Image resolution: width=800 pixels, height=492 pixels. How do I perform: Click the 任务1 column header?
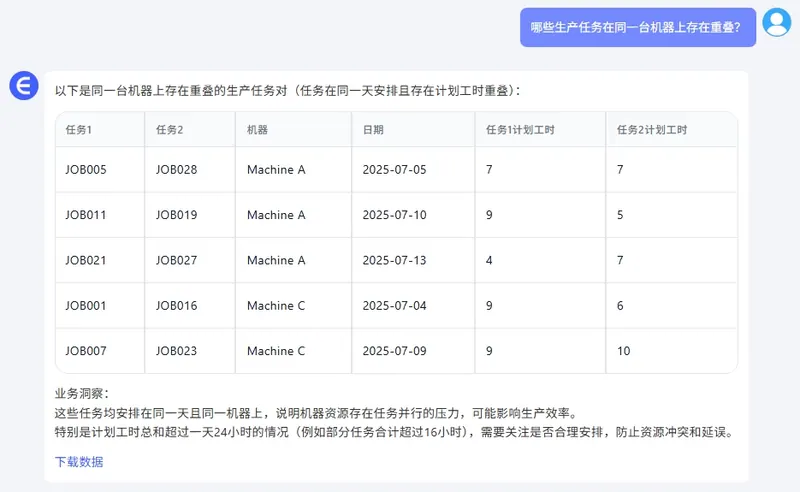tap(79, 130)
